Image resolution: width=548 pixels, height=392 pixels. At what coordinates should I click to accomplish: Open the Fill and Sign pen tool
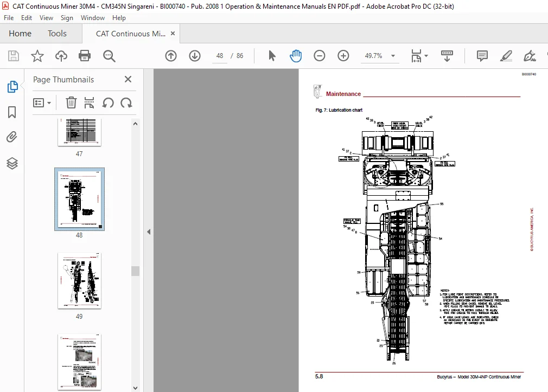[530, 56]
